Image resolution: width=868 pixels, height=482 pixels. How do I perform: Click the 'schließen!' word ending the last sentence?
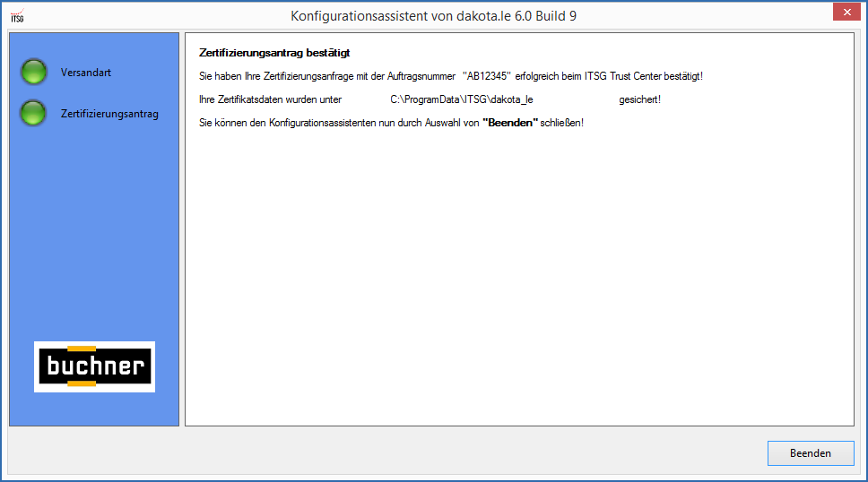tap(562, 122)
